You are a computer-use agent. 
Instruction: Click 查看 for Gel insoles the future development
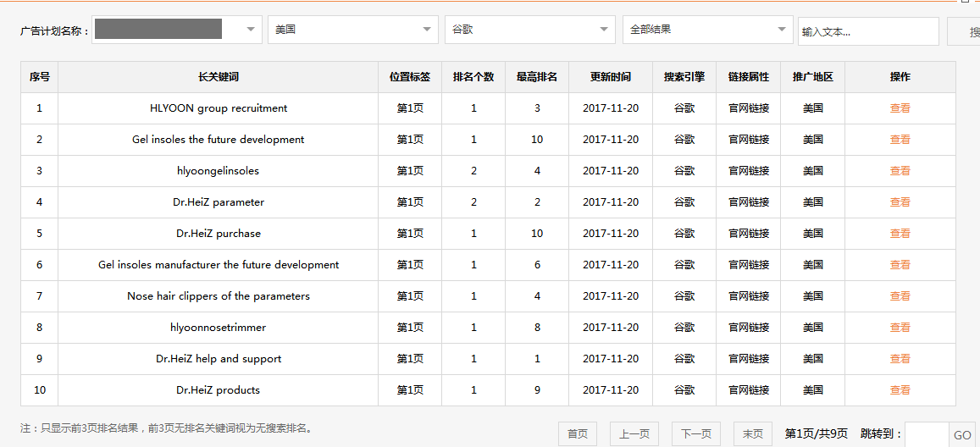[900, 139]
